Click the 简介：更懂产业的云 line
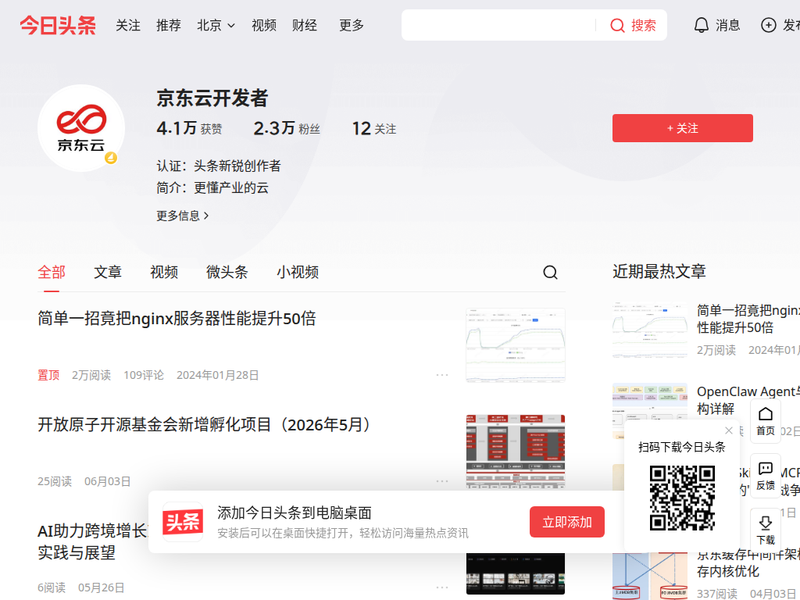Viewport: 800px width, 600px height. (212, 188)
